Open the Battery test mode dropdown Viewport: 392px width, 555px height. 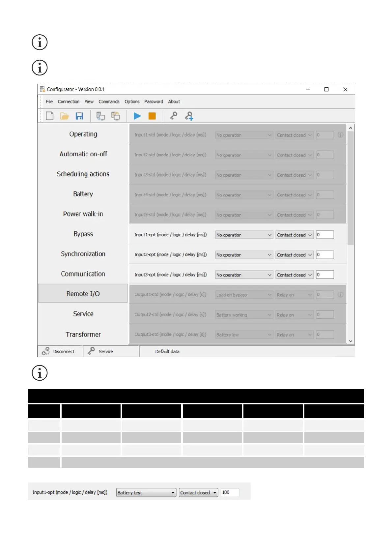[146, 493]
